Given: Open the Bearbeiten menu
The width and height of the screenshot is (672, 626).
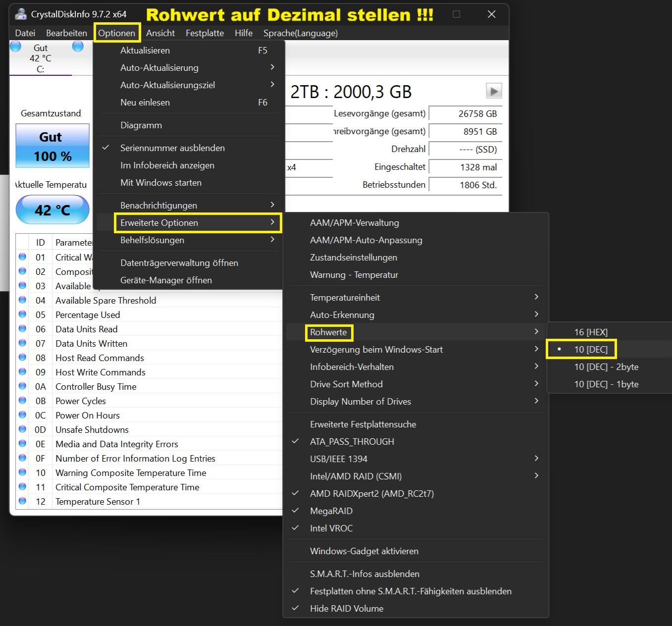Looking at the screenshot, I should pyautogui.click(x=66, y=33).
